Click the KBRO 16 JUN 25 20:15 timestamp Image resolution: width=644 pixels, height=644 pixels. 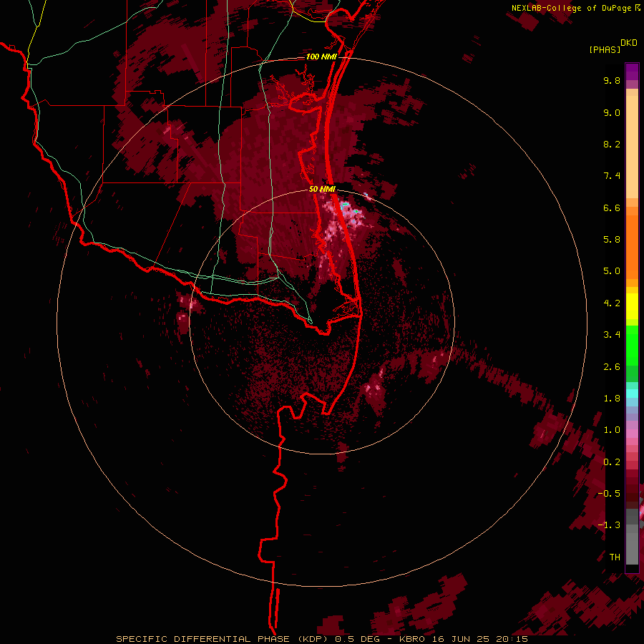pos(464,639)
